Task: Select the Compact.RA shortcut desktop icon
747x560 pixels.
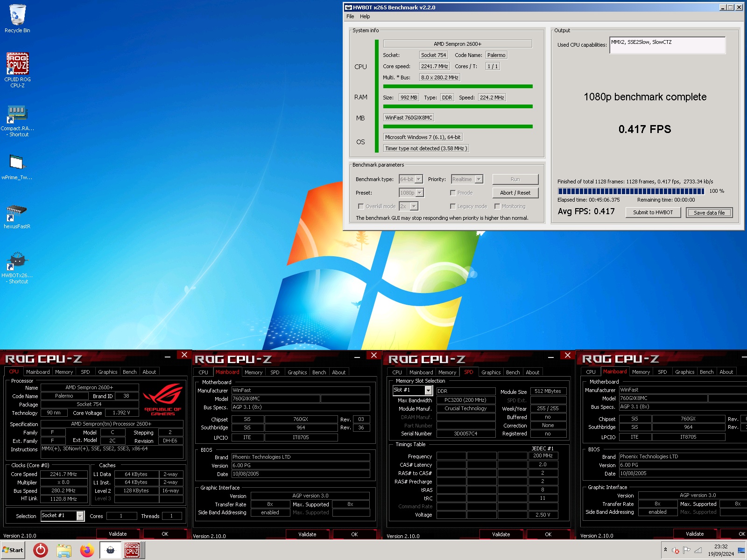Action: point(17,120)
